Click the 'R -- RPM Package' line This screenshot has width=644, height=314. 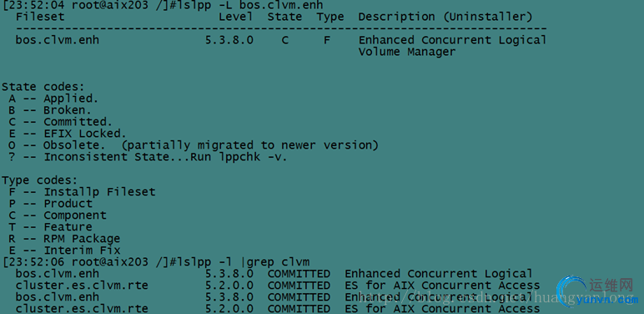64,239
